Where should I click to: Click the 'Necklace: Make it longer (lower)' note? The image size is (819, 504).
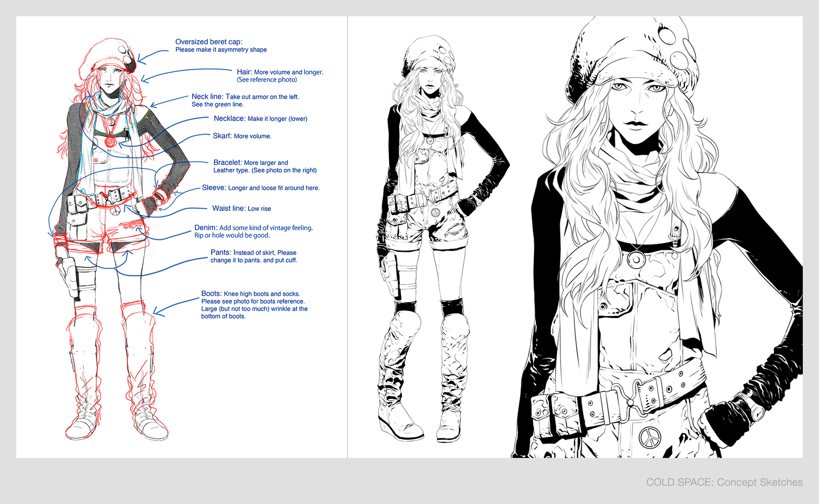[260, 119]
